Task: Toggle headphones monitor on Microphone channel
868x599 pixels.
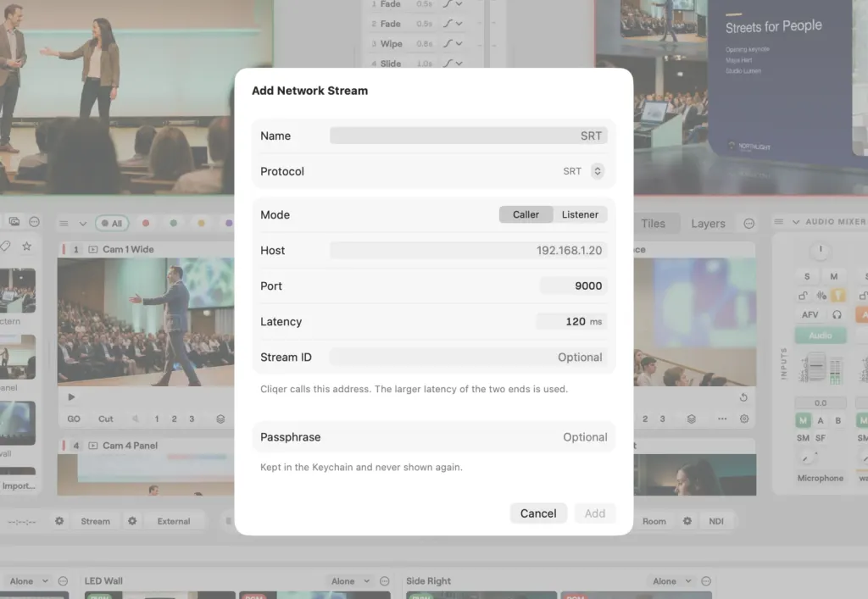Action: click(x=837, y=314)
